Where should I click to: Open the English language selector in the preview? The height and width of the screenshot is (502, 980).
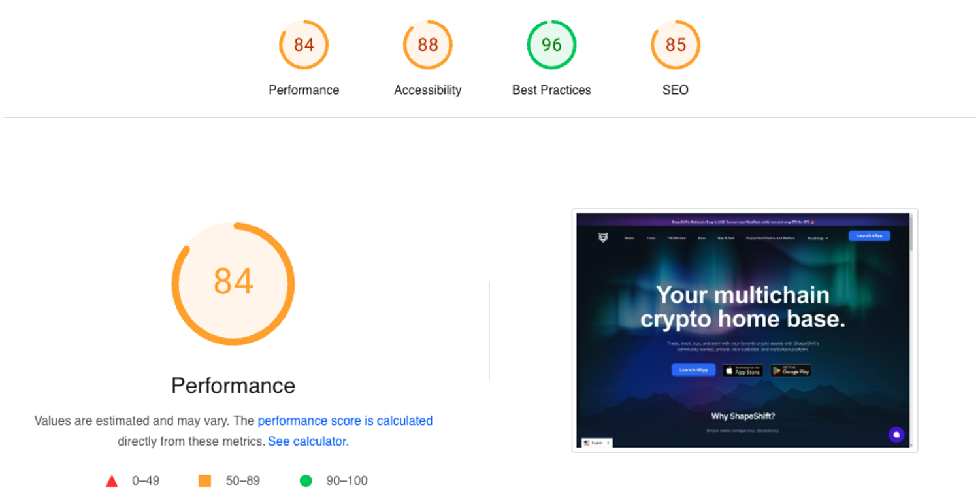(x=596, y=443)
